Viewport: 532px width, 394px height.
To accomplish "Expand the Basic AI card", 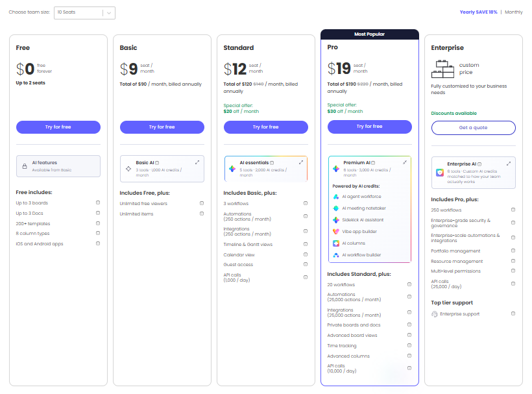I will click(197, 162).
